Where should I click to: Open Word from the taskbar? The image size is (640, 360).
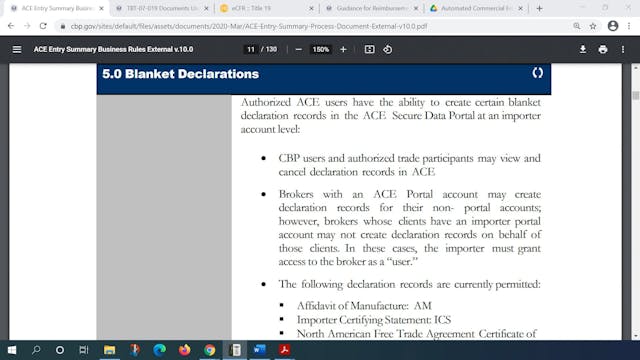(260, 350)
